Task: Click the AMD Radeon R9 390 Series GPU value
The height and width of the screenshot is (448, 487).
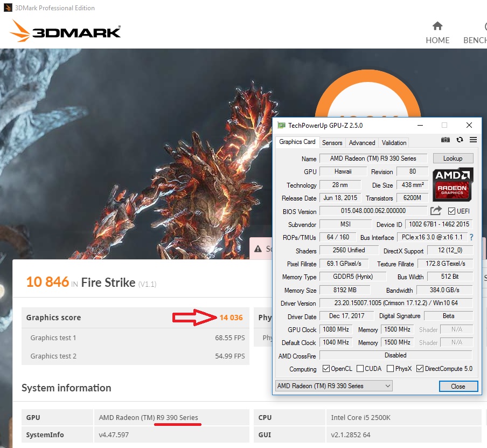Action: [149, 417]
